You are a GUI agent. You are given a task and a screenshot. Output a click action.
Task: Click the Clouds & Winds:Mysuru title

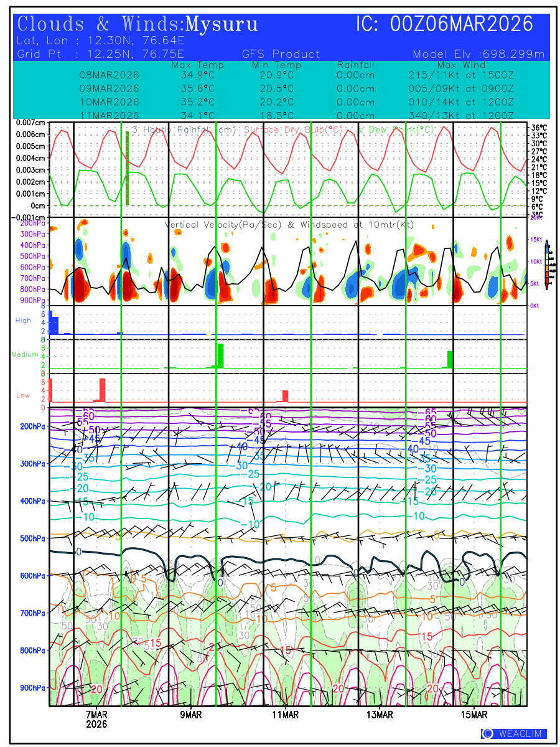point(138,24)
